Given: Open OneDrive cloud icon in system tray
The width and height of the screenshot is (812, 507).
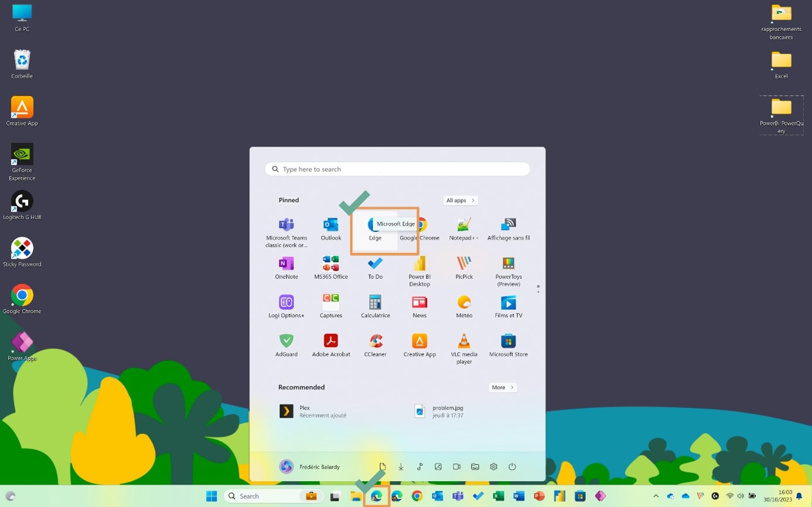Looking at the screenshot, I should pyautogui.click(x=685, y=496).
